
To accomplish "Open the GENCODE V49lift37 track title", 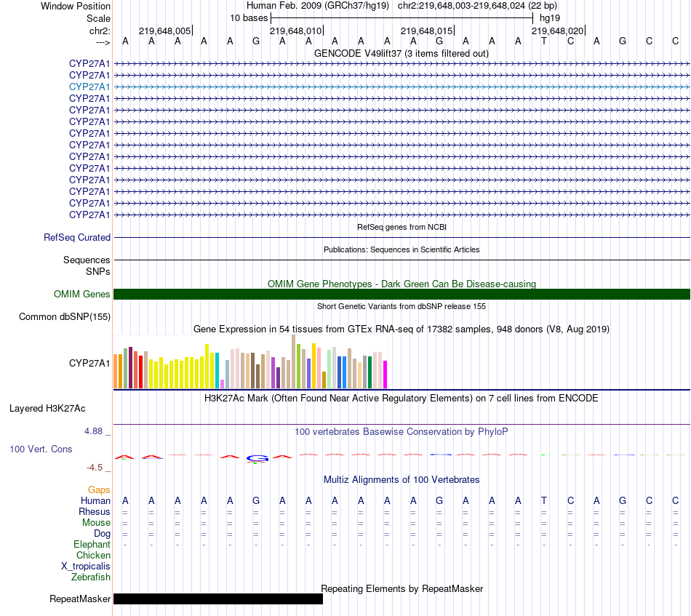I will (x=402, y=54).
